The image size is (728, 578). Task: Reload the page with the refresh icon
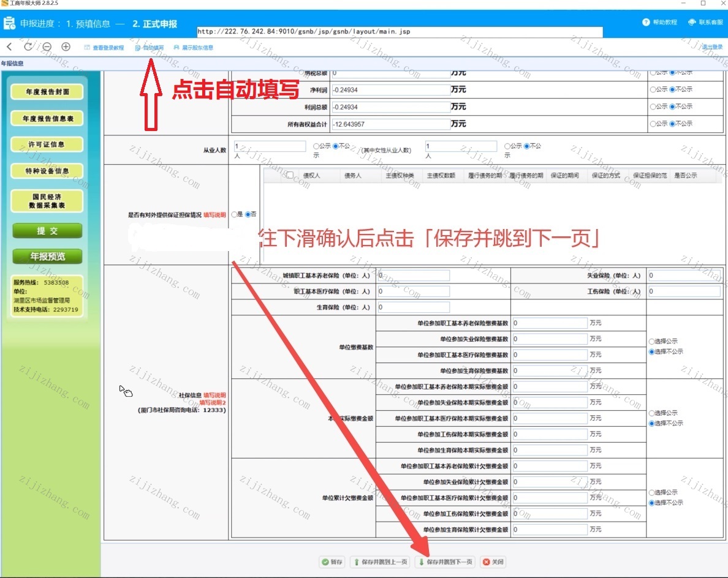click(x=28, y=47)
